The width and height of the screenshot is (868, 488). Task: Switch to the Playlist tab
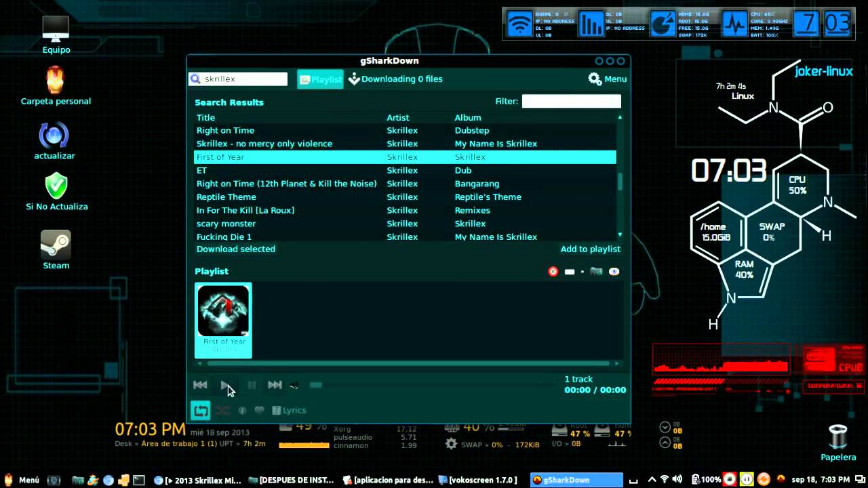click(x=320, y=79)
